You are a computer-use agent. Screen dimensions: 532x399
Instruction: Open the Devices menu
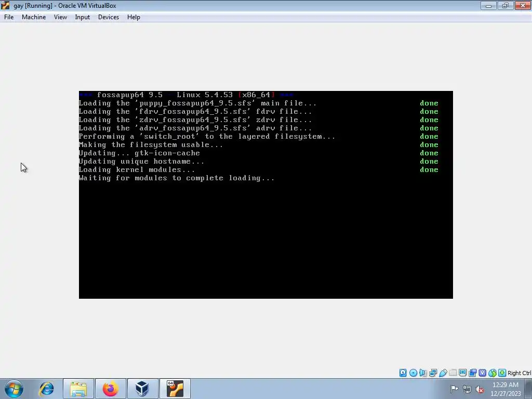point(109,17)
